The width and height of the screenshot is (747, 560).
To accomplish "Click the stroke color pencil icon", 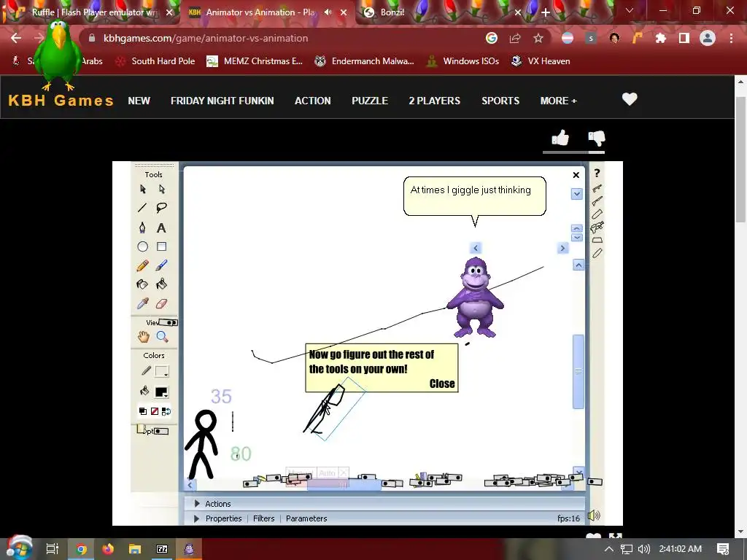I will (146, 371).
